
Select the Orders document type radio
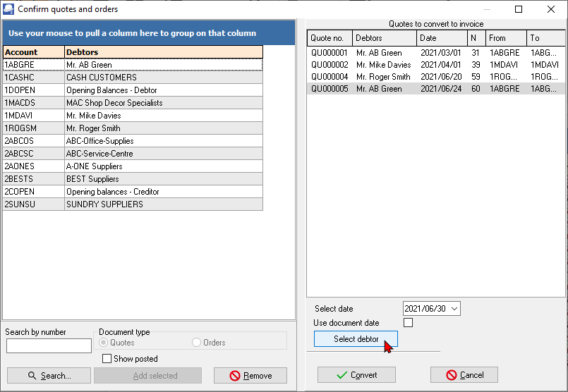[197, 343]
